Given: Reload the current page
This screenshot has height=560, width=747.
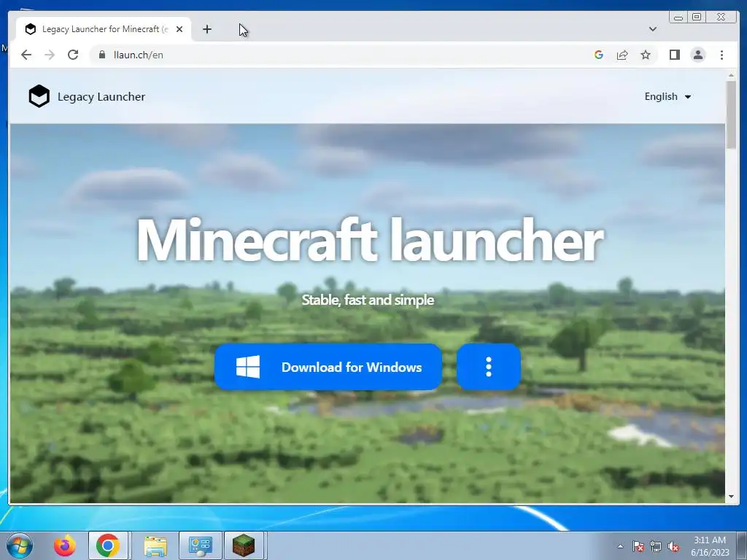Looking at the screenshot, I should coord(73,55).
